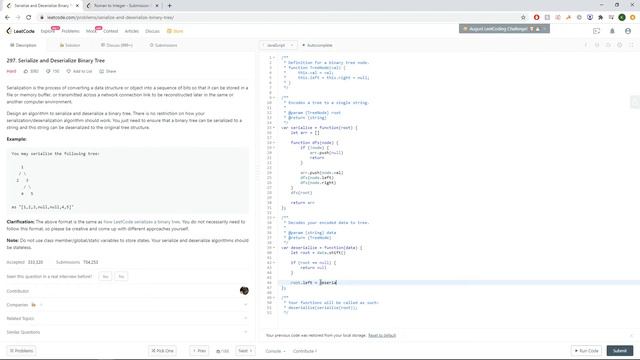The height and width of the screenshot is (360, 640).
Task: Click the contributor avatar
Action: [244, 291]
